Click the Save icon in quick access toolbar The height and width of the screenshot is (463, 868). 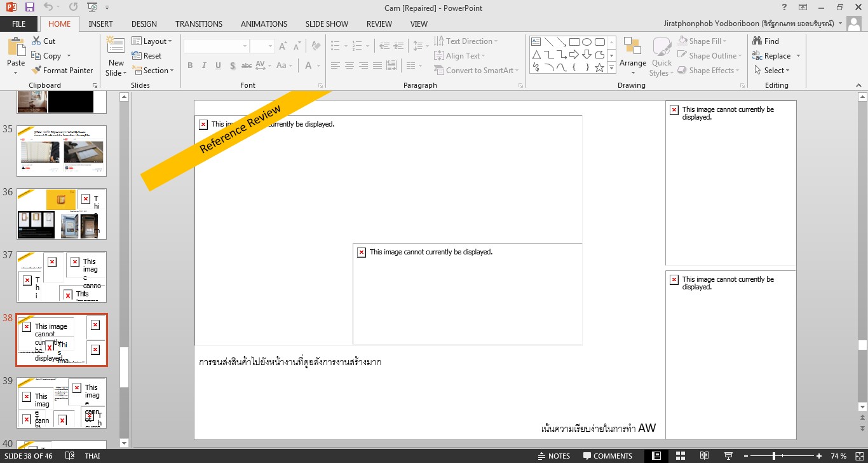(30, 8)
